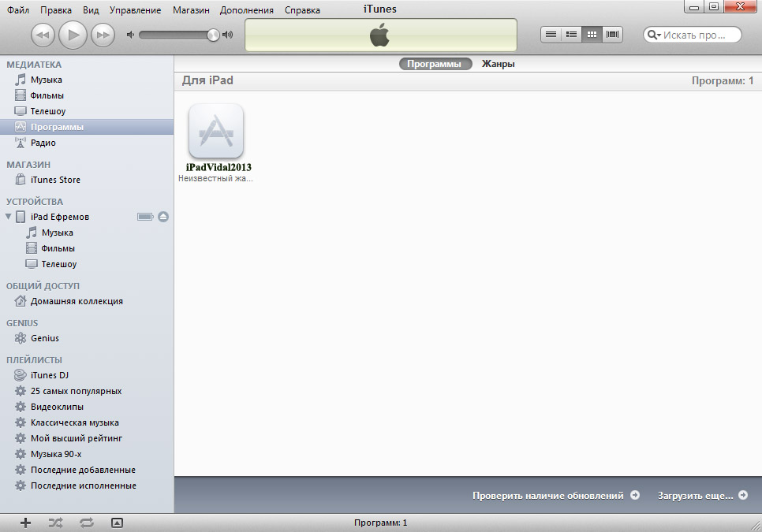Switch to list view
Viewport: 762px width, 532px height.
[x=551, y=35]
